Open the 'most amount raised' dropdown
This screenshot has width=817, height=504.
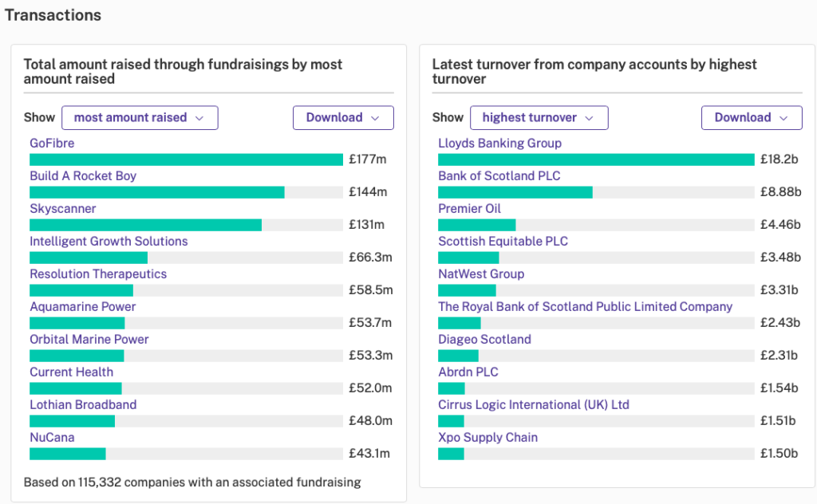(140, 118)
